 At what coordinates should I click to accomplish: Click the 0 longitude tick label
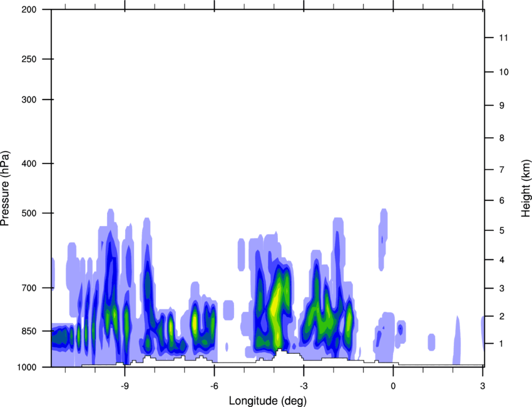393,386
